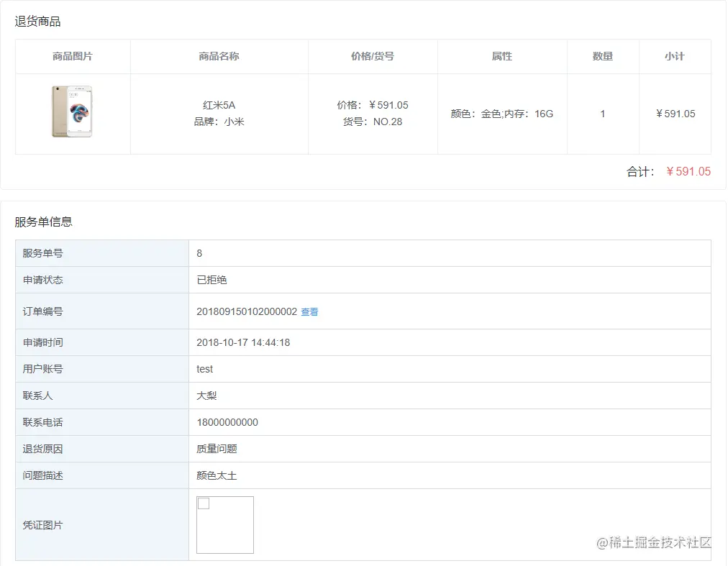Click the 查看 link beside order number

[x=309, y=311]
